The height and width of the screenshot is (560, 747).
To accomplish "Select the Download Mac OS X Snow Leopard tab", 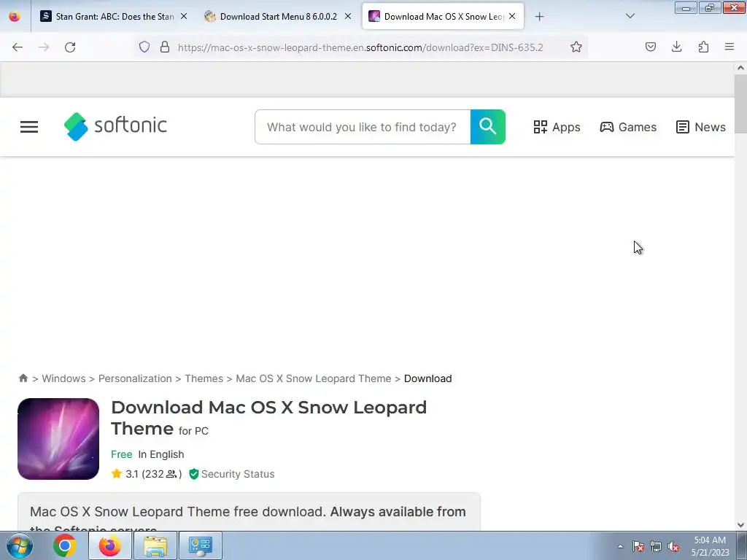I will click(443, 17).
